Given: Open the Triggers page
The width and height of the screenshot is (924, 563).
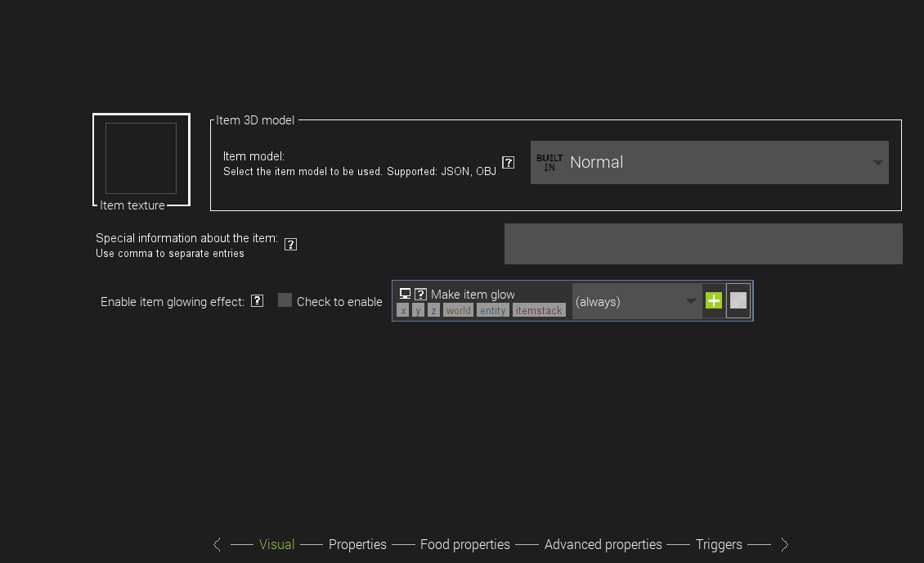Looking at the screenshot, I should pyautogui.click(x=719, y=544).
